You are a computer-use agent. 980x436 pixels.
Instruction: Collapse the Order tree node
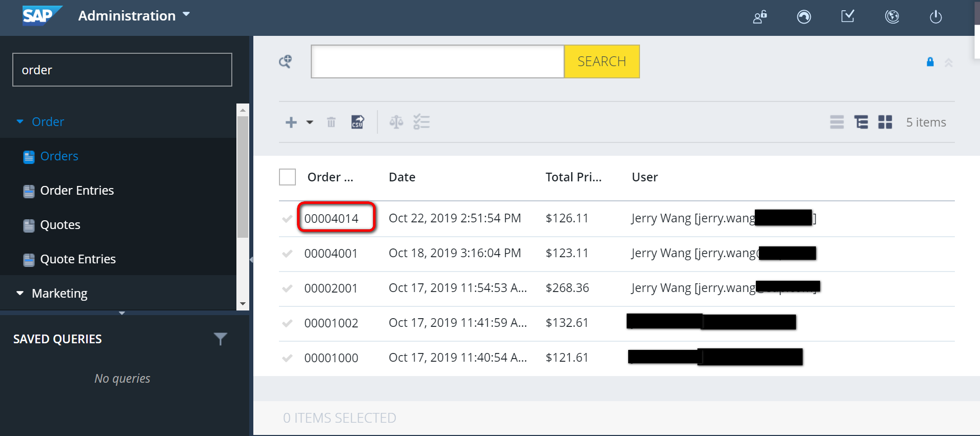click(20, 121)
